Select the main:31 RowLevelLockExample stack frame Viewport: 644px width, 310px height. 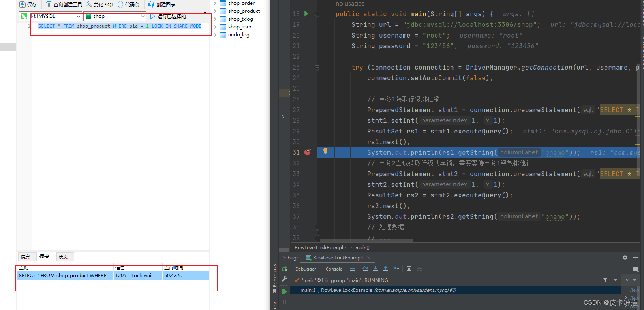(456, 290)
